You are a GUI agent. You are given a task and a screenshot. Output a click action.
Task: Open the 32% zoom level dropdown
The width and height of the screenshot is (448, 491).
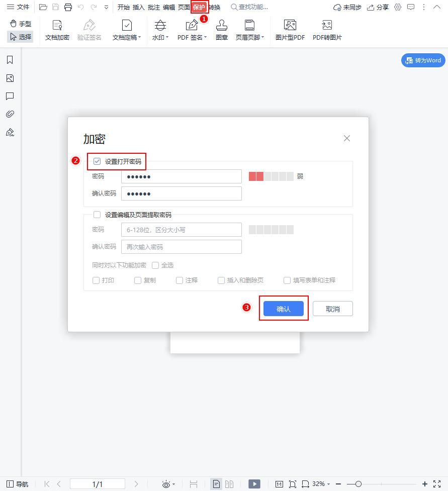coord(321,484)
